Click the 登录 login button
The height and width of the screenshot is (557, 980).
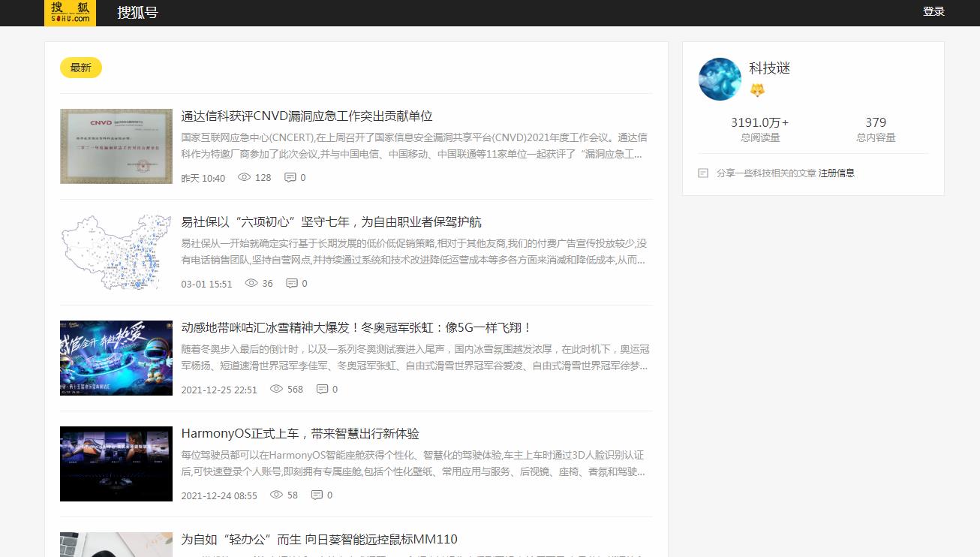933,11
